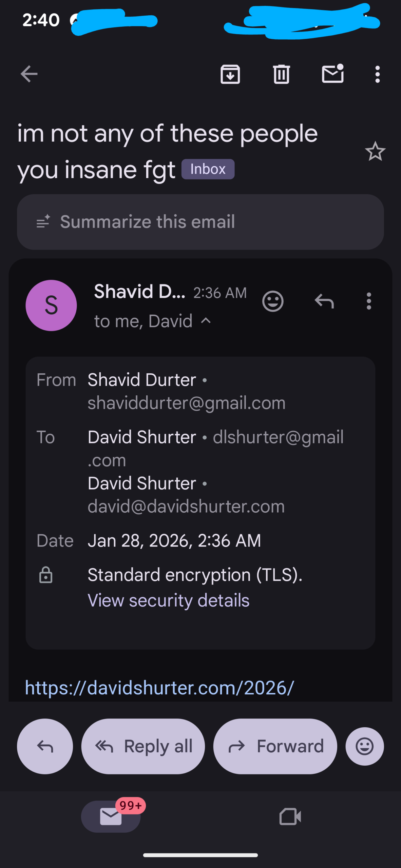401x868 pixels.
Task: Star this email conversation
Action: pos(375,151)
